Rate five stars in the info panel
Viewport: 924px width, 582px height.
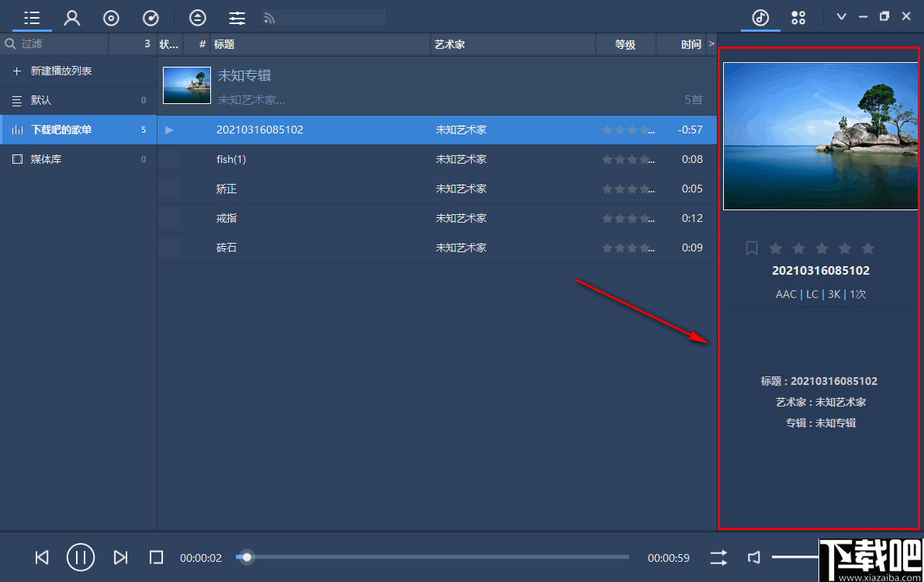(x=867, y=248)
